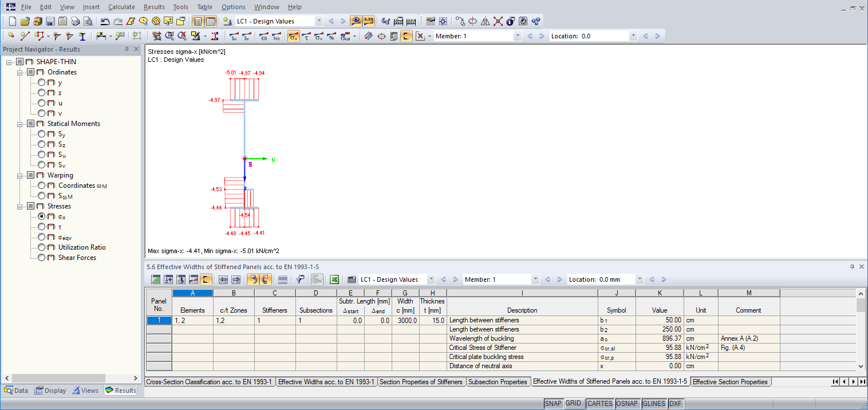Toggle the Ordinates group checkbox
The image size is (868, 410).
pyautogui.click(x=30, y=72)
